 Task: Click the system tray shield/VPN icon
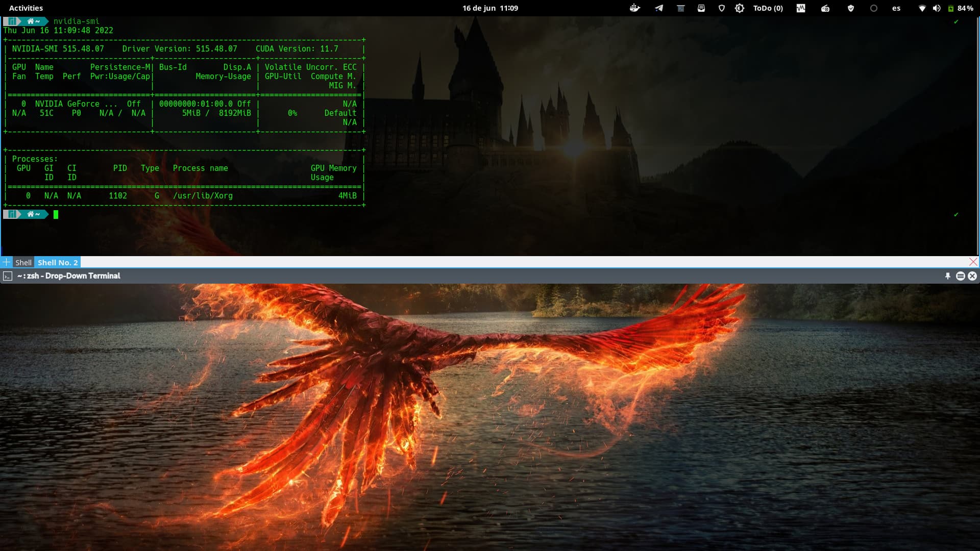point(851,8)
